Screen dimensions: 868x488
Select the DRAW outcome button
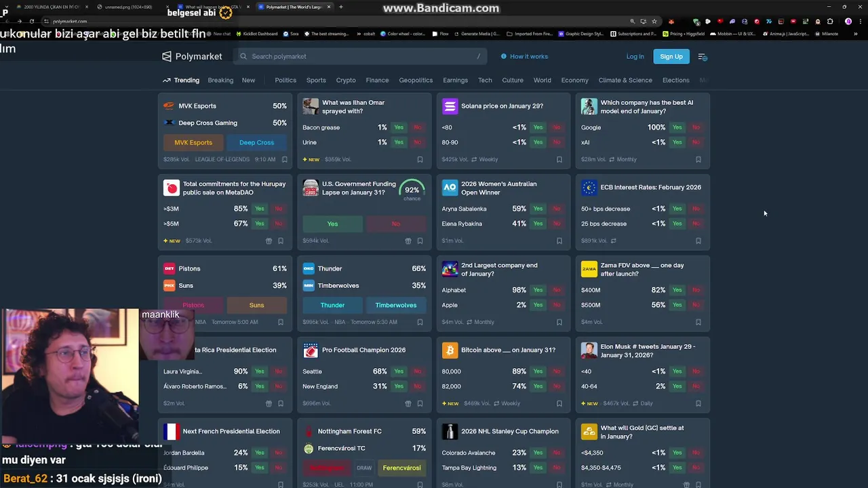[364, 468]
